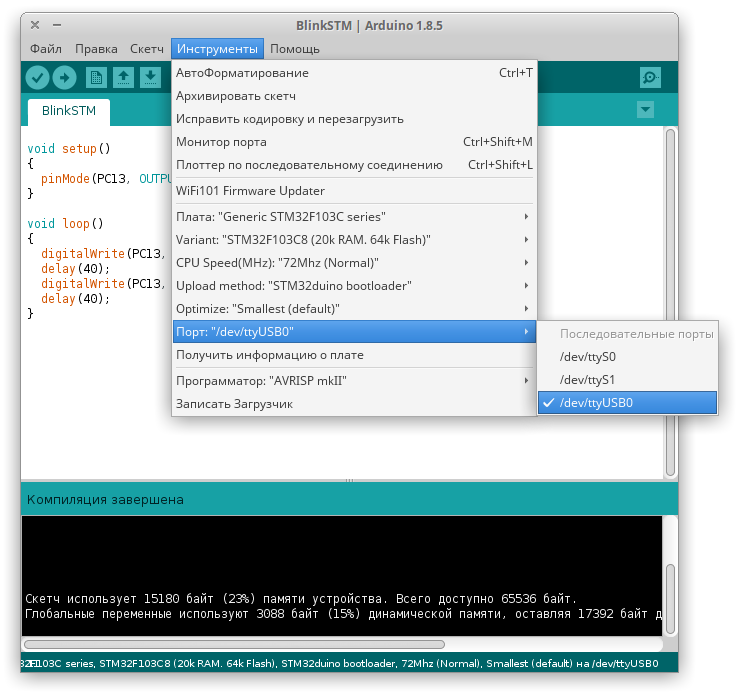Expand the Variant STM32F103C8 submenu
740x695 pixels.
pos(354,240)
